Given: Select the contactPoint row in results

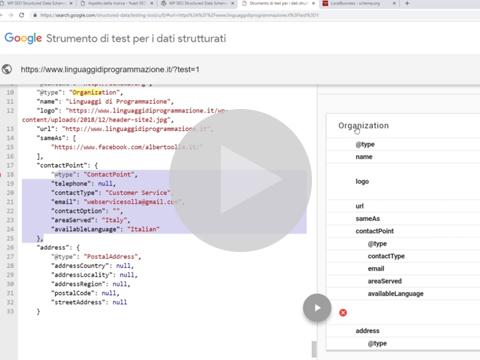Looking at the screenshot, I should click(403, 231).
